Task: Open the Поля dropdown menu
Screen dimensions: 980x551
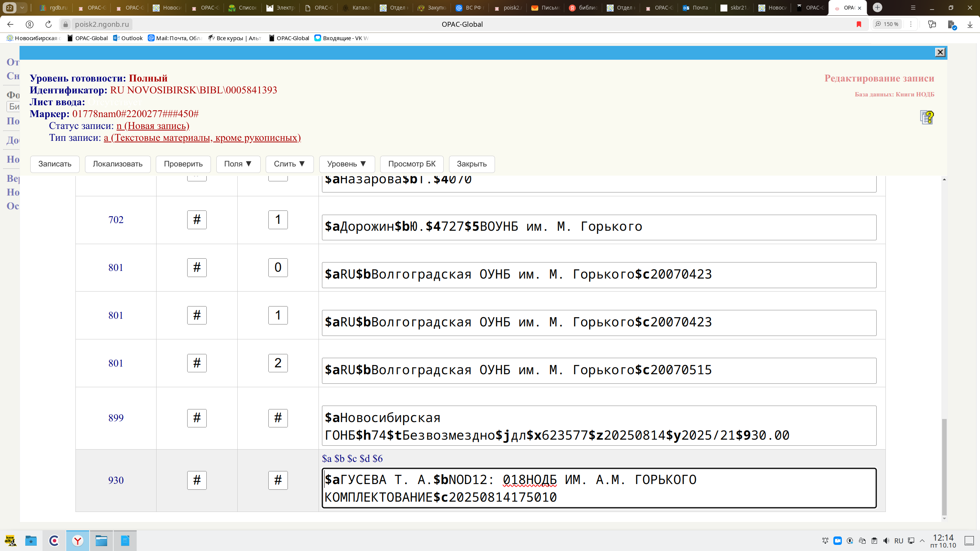Action: [x=238, y=164]
